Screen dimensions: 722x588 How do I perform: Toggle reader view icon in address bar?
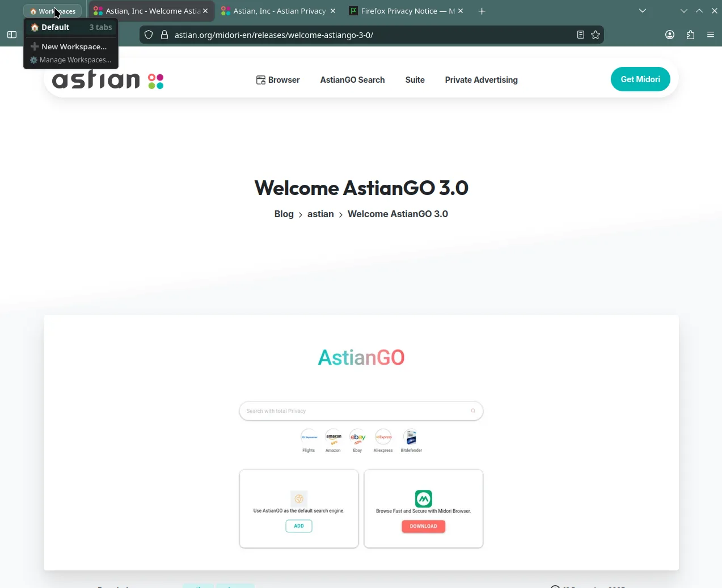580,35
